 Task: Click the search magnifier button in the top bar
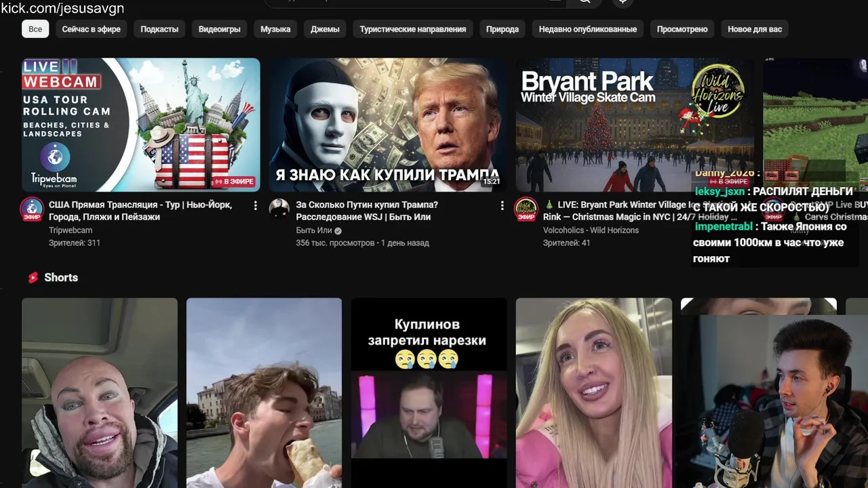pyautogui.click(x=585, y=2)
